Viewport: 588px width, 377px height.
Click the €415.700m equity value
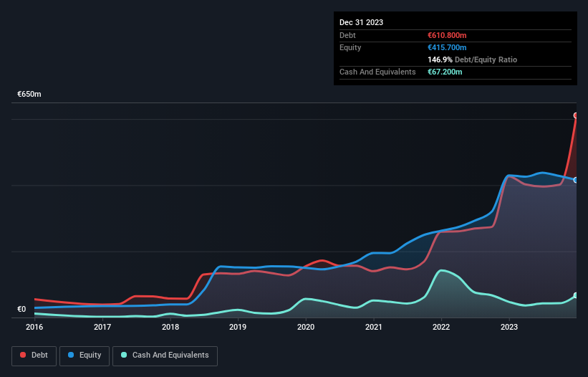coord(447,47)
